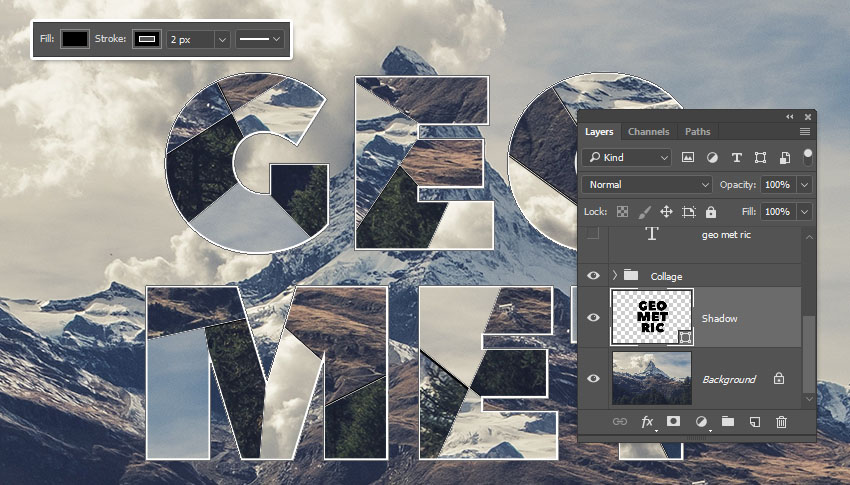The image size is (850, 485).
Task: Expand the Collage group folder
Action: 614,275
